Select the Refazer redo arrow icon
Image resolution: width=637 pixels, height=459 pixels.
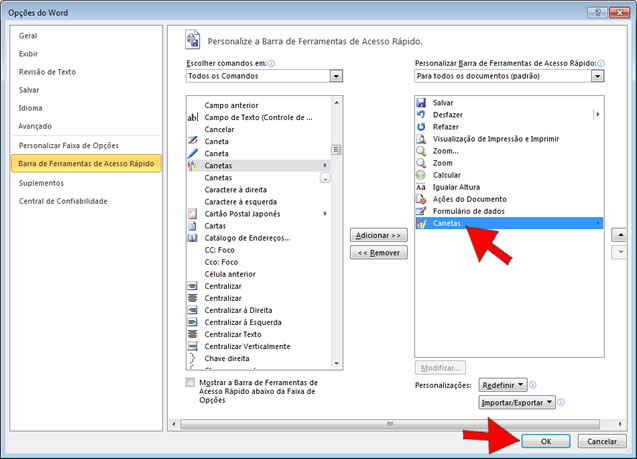click(421, 127)
